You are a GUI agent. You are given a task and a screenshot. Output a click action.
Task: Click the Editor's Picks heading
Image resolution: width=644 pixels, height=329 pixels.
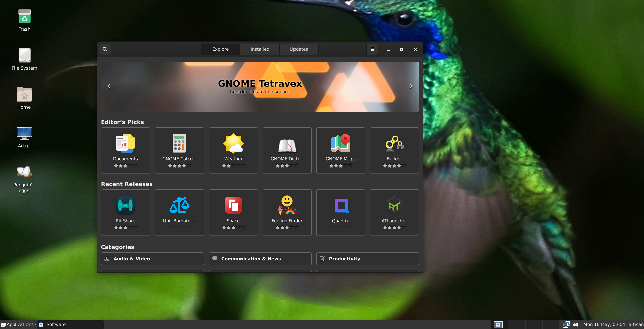[122, 122]
